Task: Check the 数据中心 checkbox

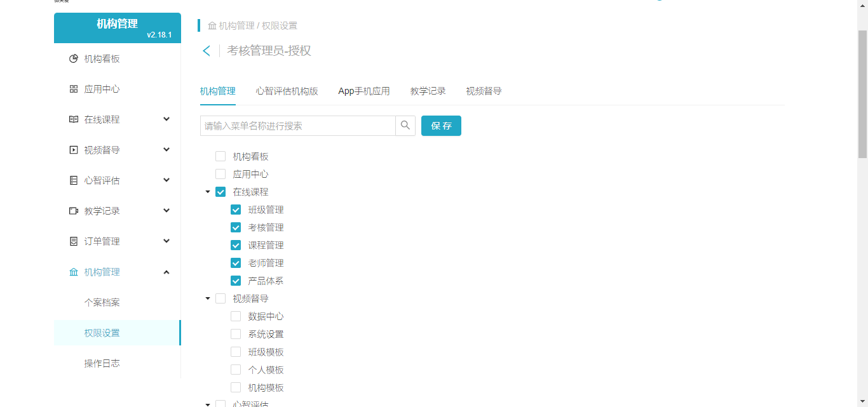Action: pyautogui.click(x=236, y=316)
